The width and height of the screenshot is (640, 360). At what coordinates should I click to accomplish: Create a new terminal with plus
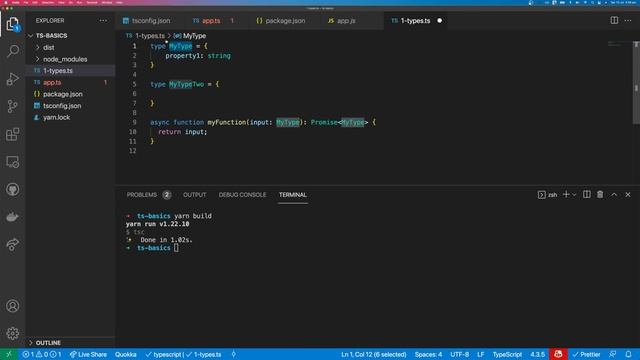[x=566, y=195]
